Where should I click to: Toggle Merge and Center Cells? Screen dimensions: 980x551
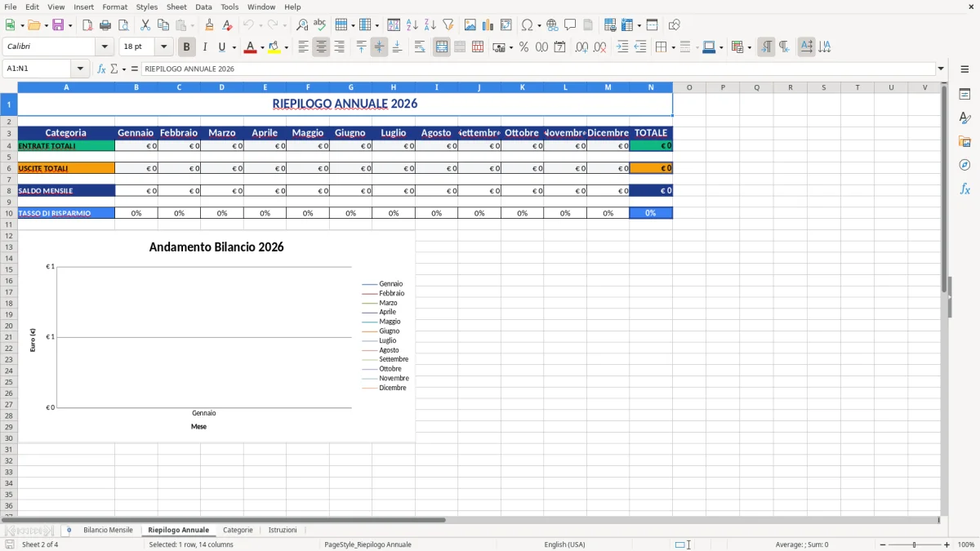click(442, 47)
